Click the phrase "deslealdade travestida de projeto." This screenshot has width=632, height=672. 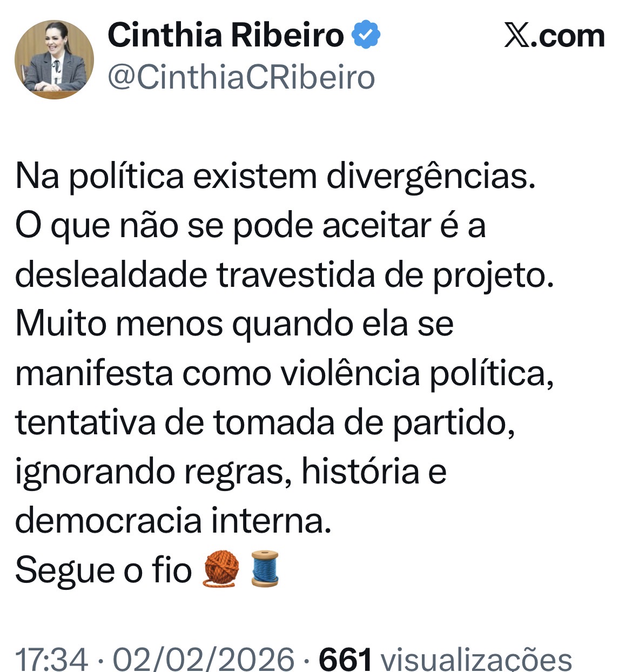[285, 274]
